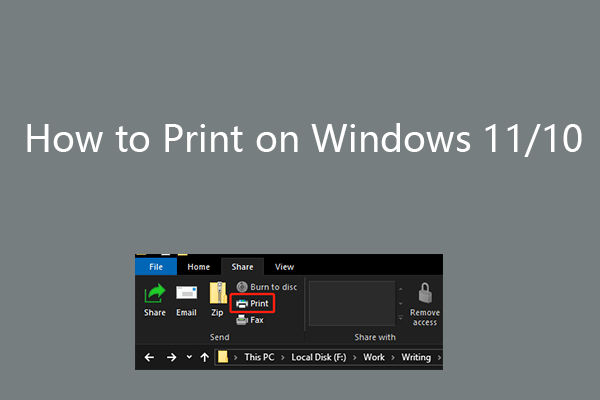This screenshot has height=400, width=600.
Task: Click Local Disk (F:) in breadcrumb
Action: [319, 357]
